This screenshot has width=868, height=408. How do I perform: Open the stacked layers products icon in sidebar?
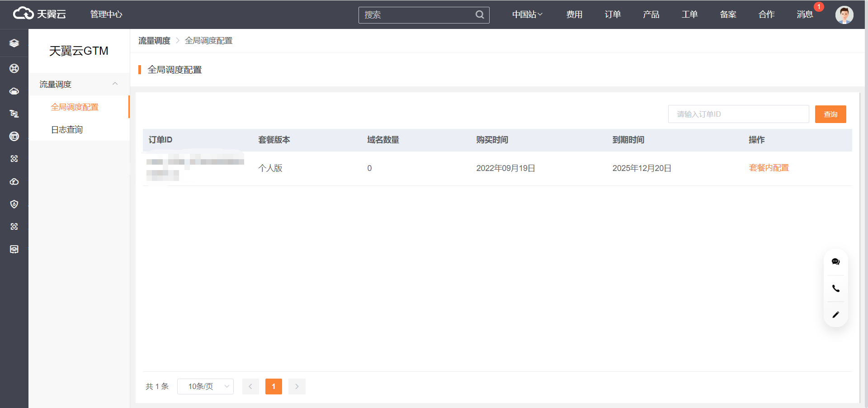14,43
